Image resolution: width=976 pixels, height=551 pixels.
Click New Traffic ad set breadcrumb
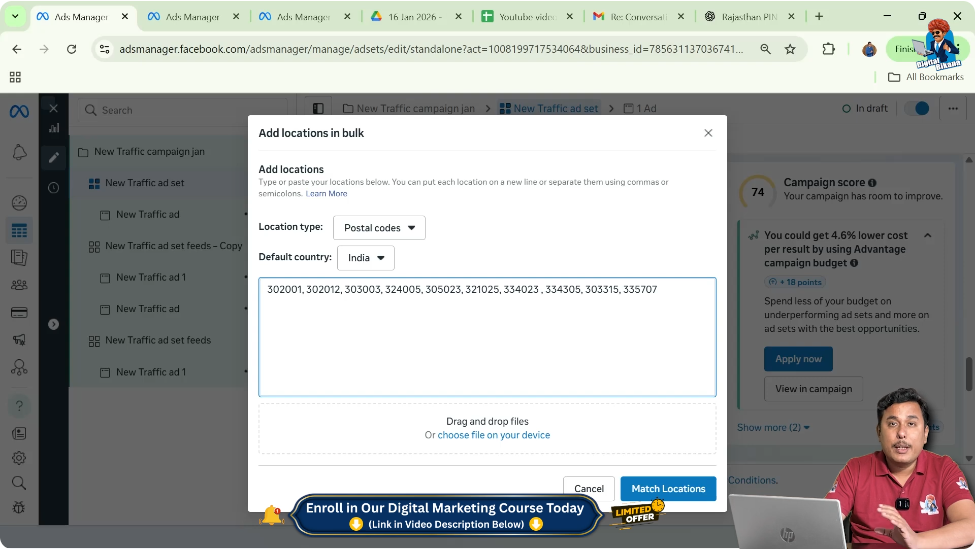click(549, 108)
